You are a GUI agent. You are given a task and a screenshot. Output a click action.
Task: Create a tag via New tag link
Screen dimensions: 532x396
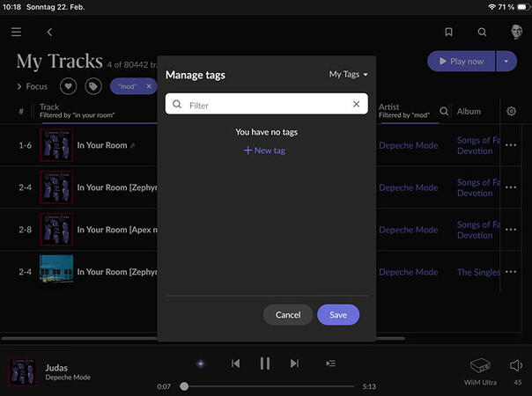click(265, 150)
